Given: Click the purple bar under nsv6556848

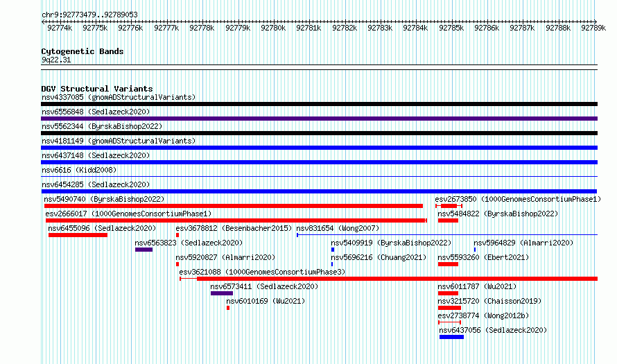Looking at the screenshot, I should 319,119.
